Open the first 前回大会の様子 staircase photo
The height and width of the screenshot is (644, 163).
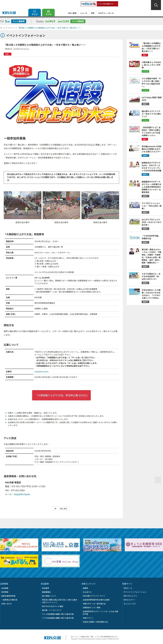[22, 205]
